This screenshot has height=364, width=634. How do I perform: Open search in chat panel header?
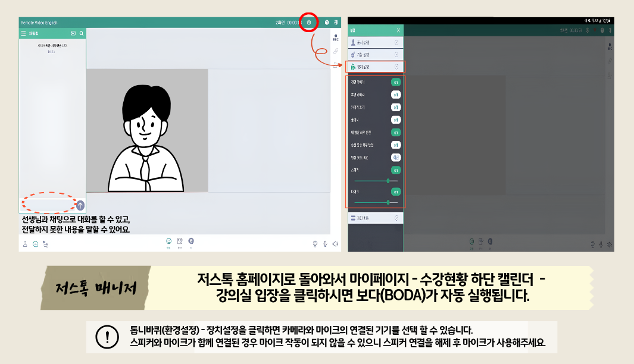pyautogui.click(x=82, y=33)
